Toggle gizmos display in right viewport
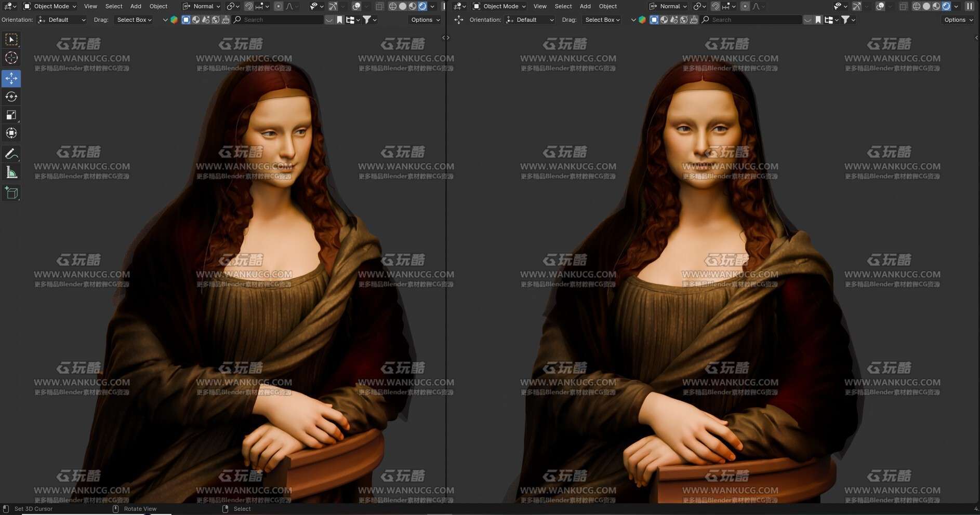Image resolution: width=980 pixels, height=515 pixels. pyautogui.click(x=856, y=6)
